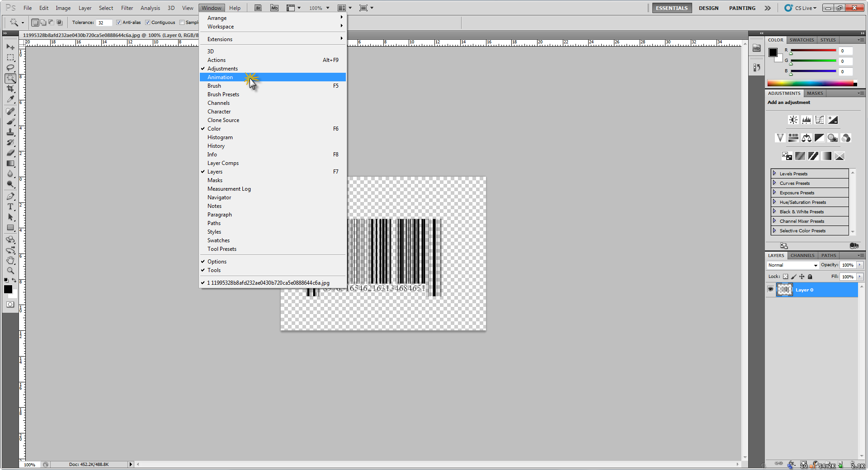The image size is (868, 470).
Task: Click the Essentials workspace button
Action: [672, 8]
